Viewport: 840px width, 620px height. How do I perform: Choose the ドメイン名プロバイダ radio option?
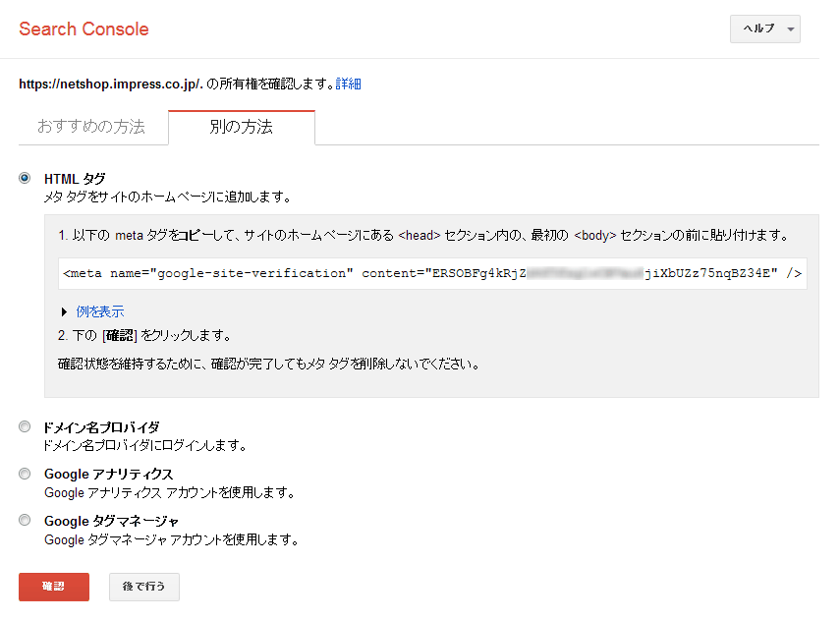coord(25,426)
